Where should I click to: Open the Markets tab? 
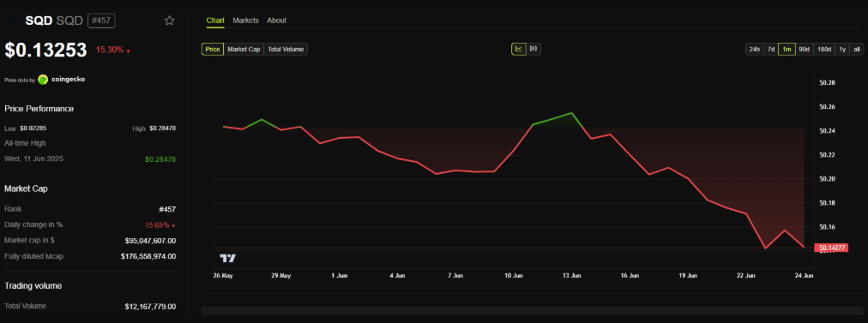246,21
